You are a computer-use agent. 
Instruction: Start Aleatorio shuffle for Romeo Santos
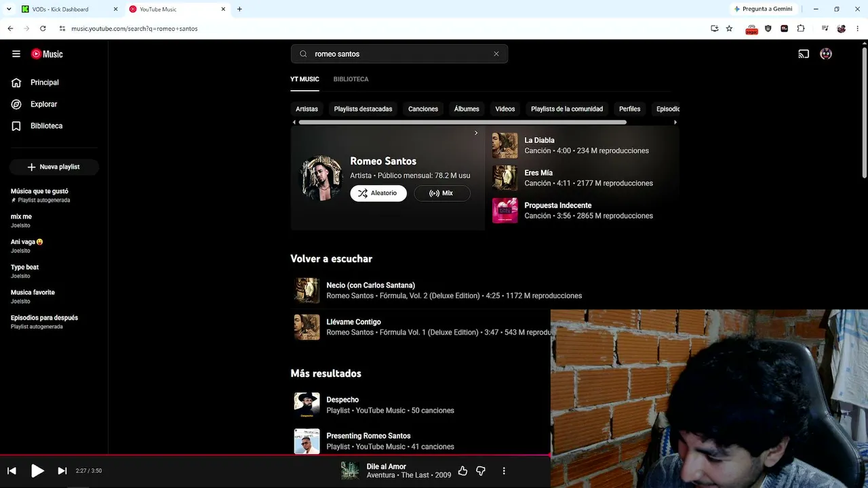378,193
